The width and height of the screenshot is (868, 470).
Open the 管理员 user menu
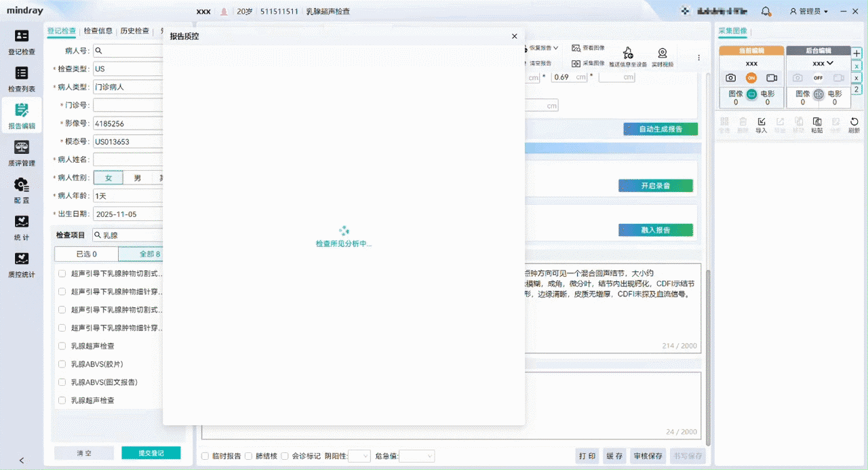point(809,12)
